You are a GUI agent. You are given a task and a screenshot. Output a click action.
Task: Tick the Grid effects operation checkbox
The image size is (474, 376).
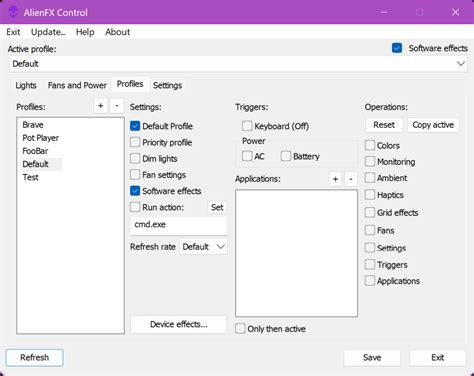coord(370,212)
